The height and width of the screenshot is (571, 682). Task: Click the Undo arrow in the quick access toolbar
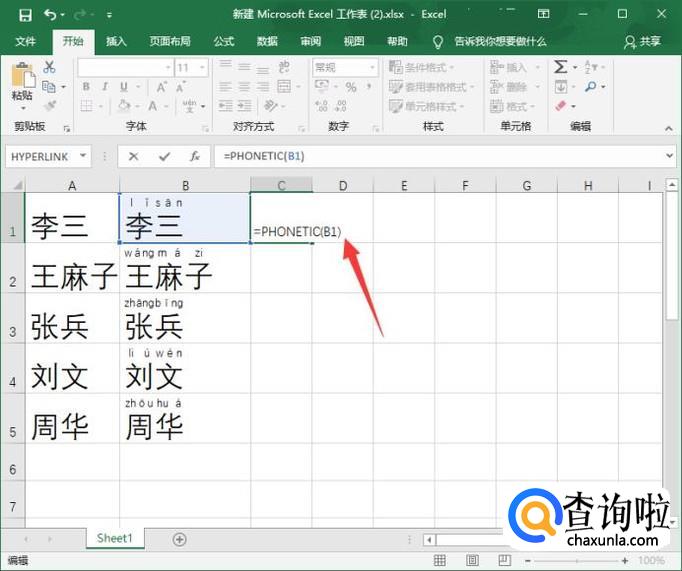pyautogui.click(x=51, y=15)
